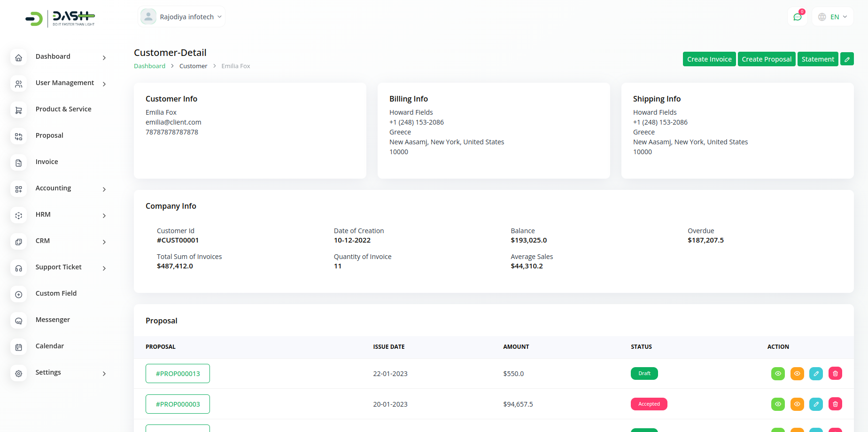Open the Rajodiya infotech account dropdown

[x=182, y=17]
